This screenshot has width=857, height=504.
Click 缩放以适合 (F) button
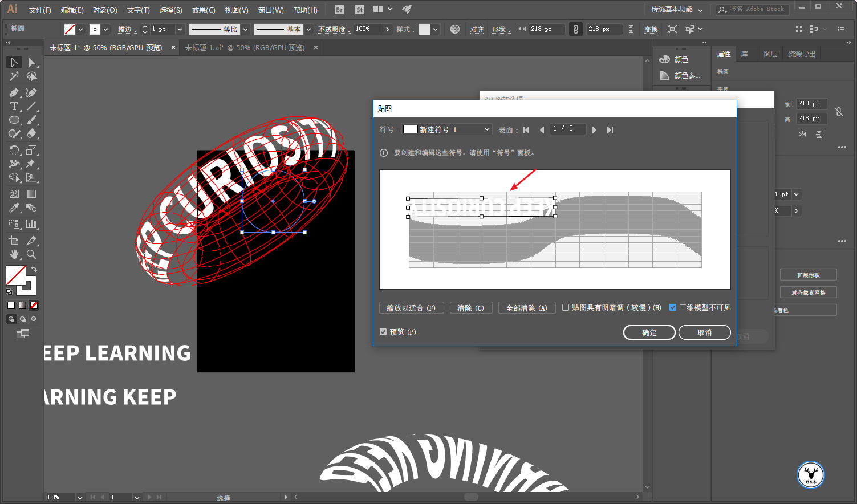click(411, 308)
